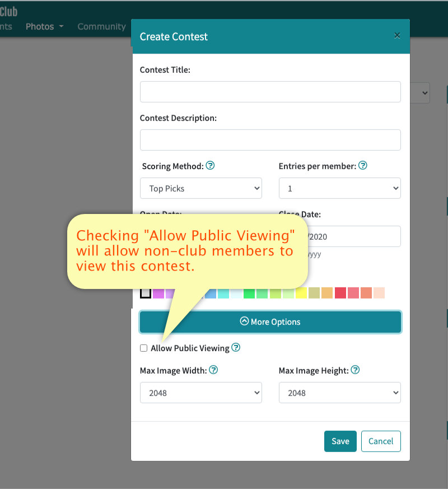Open the Scoring Method dropdown
Viewport: 448px width, 489px height.
point(200,188)
